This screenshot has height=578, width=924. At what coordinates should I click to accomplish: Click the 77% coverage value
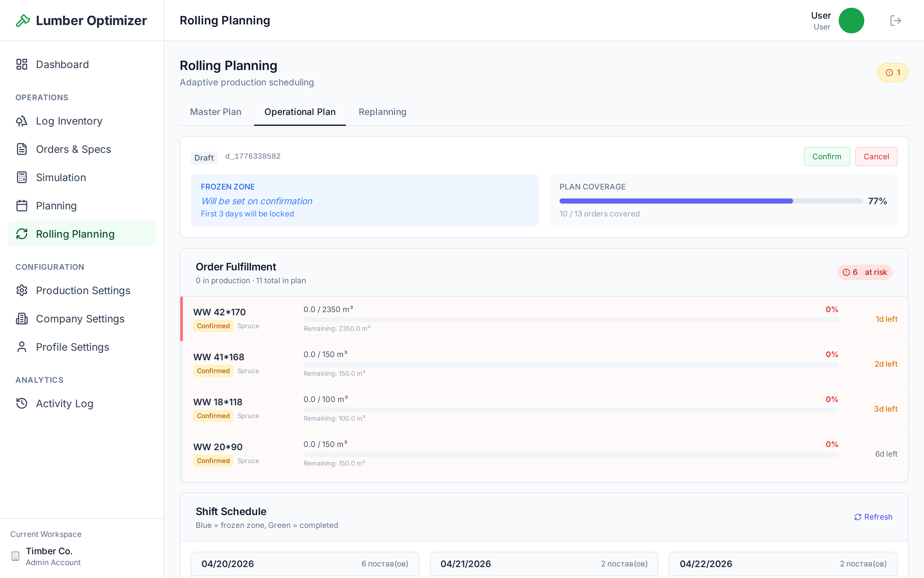877,201
